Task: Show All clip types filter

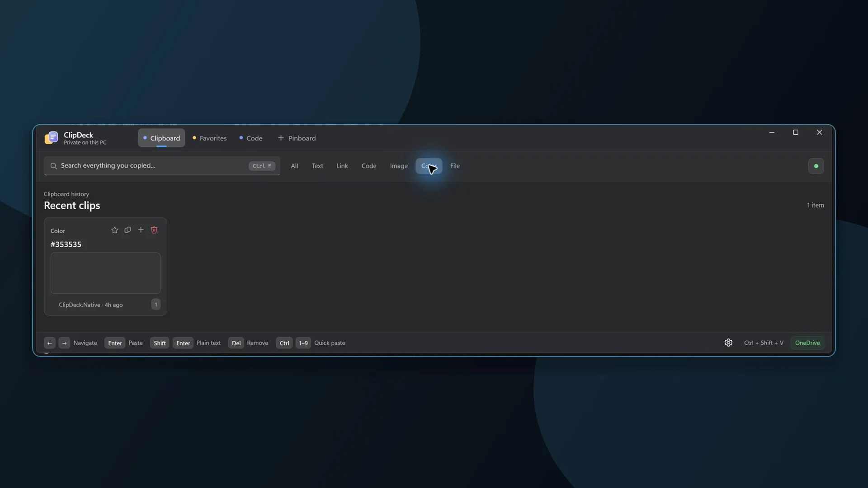Action: [294, 166]
